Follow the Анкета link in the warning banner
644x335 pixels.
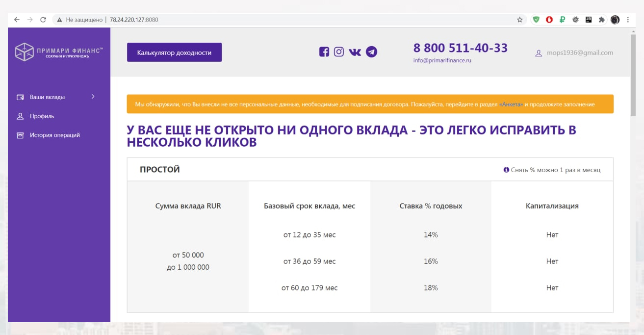(511, 104)
